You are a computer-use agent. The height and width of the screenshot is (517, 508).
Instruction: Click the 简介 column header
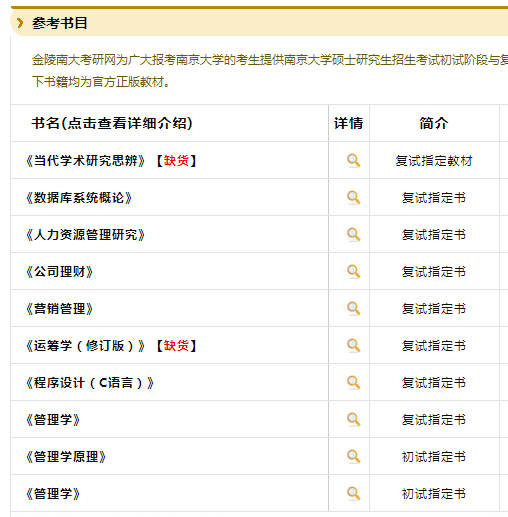(434, 123)
